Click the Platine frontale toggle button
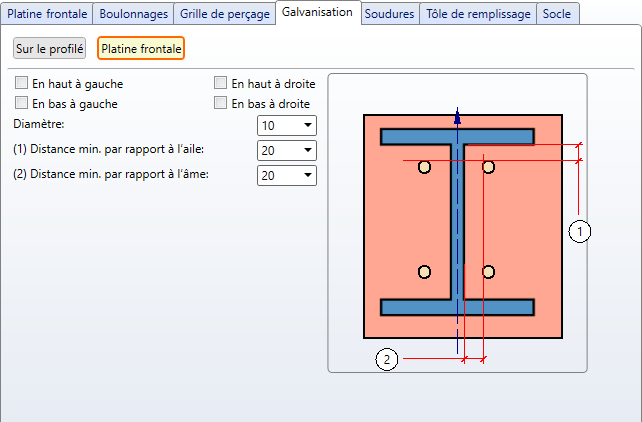 pyautogui.click(x=141, y=48)
